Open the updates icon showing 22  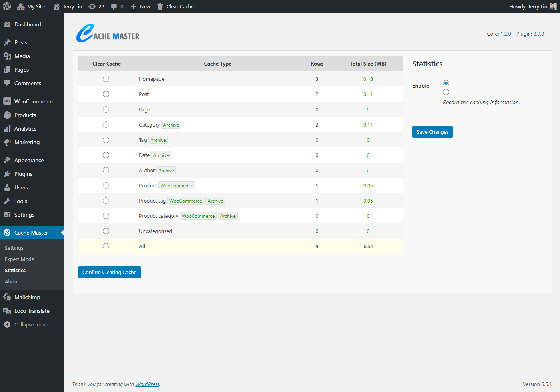pos(92,6)
